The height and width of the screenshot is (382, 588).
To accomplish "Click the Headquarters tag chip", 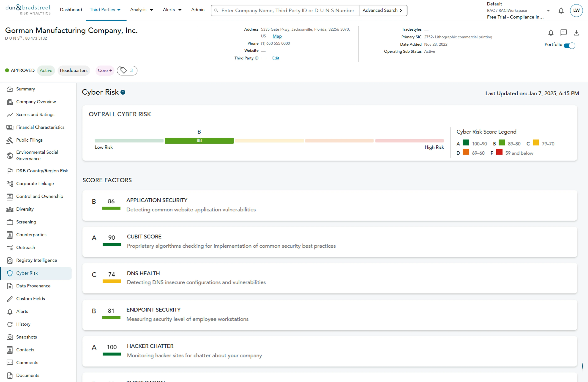I will 74,71.
